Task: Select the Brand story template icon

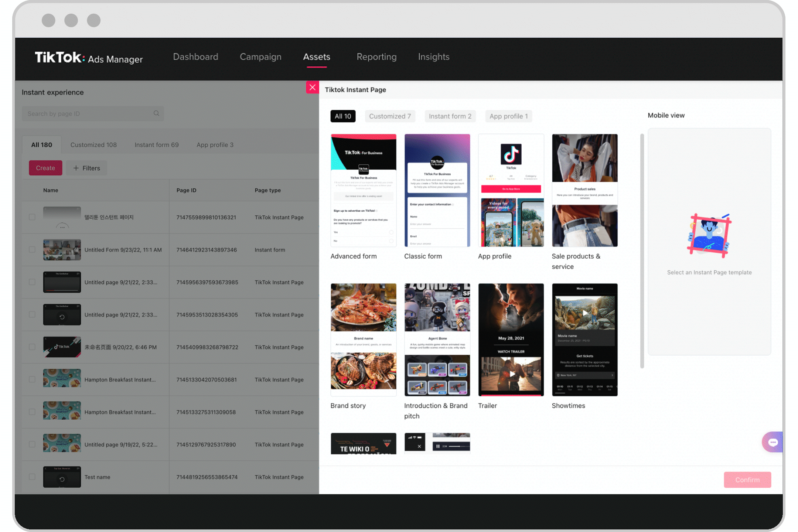Action: pyautogui.click(x=362, y=340)
